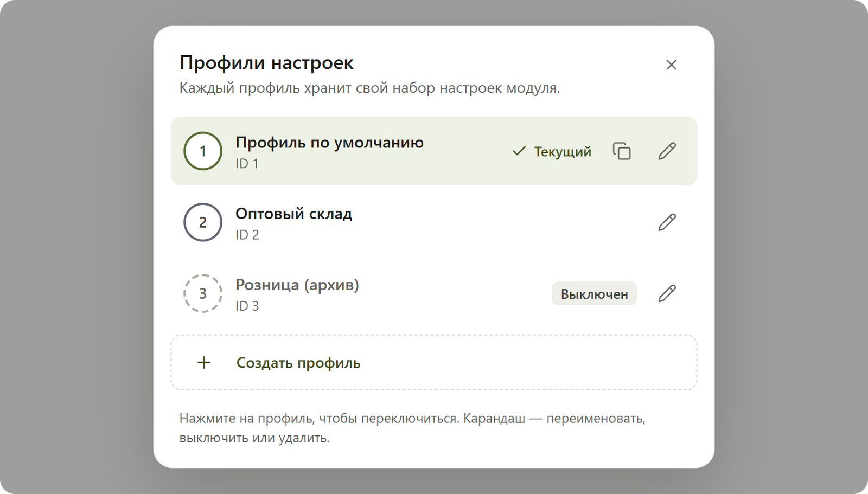Open pencil editor for Оптовый склад
The image size is (868, 494).
point(667,222)
